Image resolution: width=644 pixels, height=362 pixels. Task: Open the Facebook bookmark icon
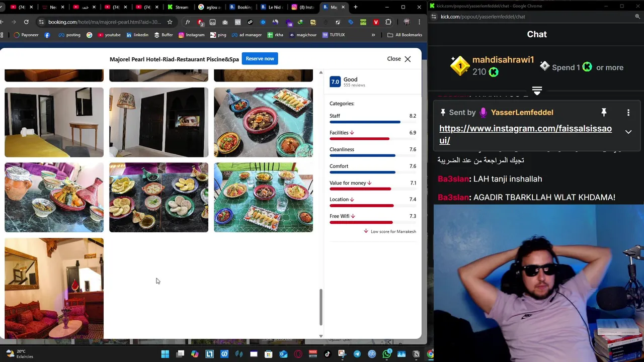point(47,35)
